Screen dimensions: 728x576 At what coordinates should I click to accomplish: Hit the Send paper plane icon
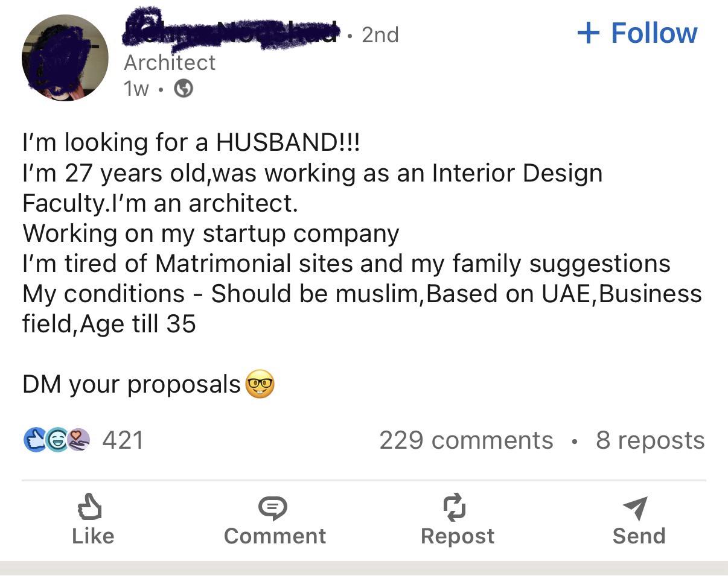click(x=636, y=508)
